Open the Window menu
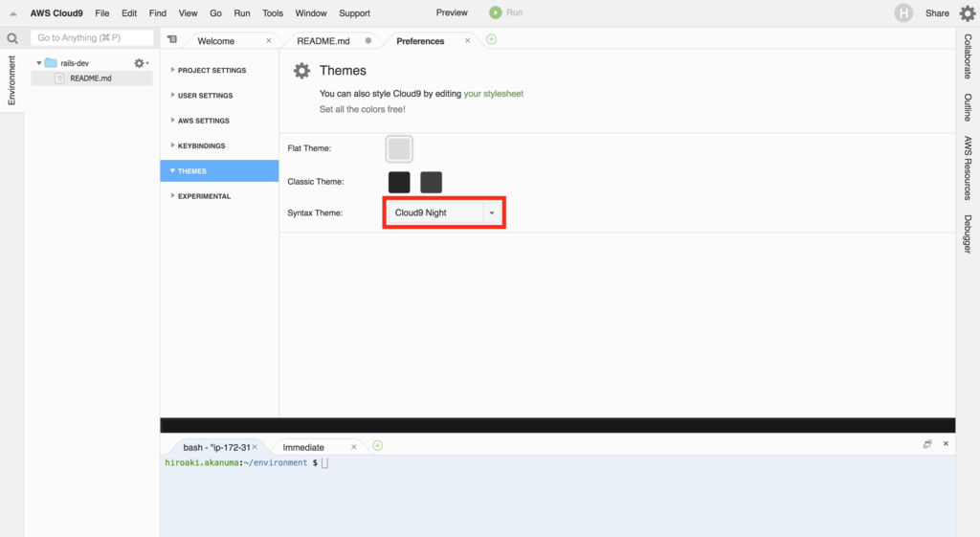This screenshot has height=537, width=980. [x=311, y=13]
